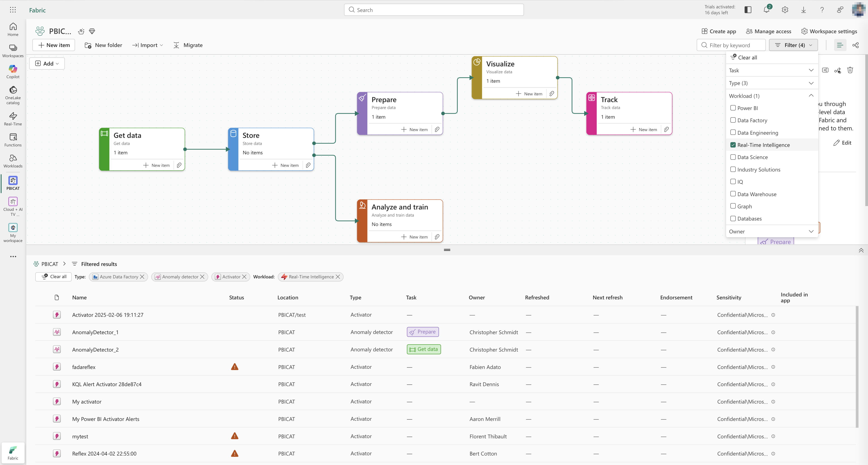The width and height of the screenshot is (868, 465).
Task: Click the warning icon on the fadareflex row
Action: (235, 367)
